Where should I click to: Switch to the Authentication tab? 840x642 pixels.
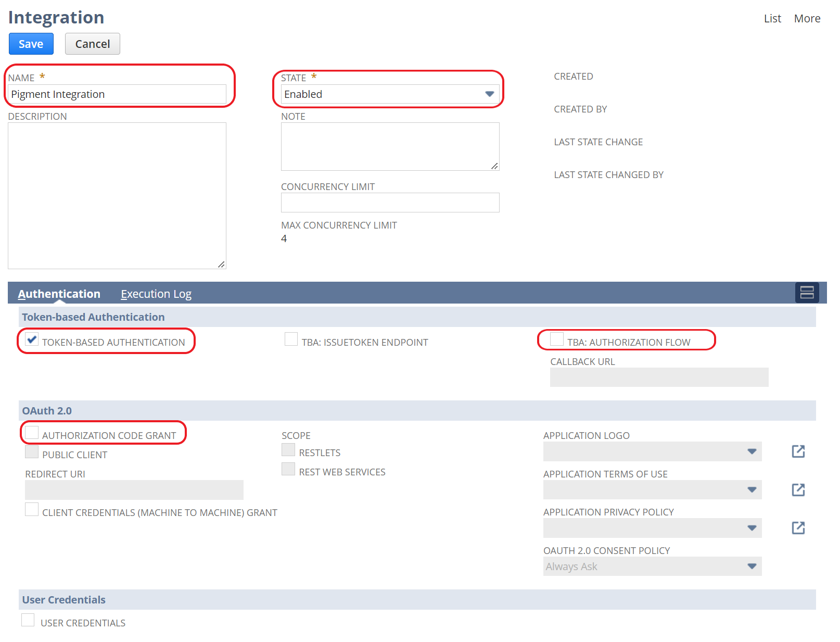pyautogui.click(x=59, y=294)
